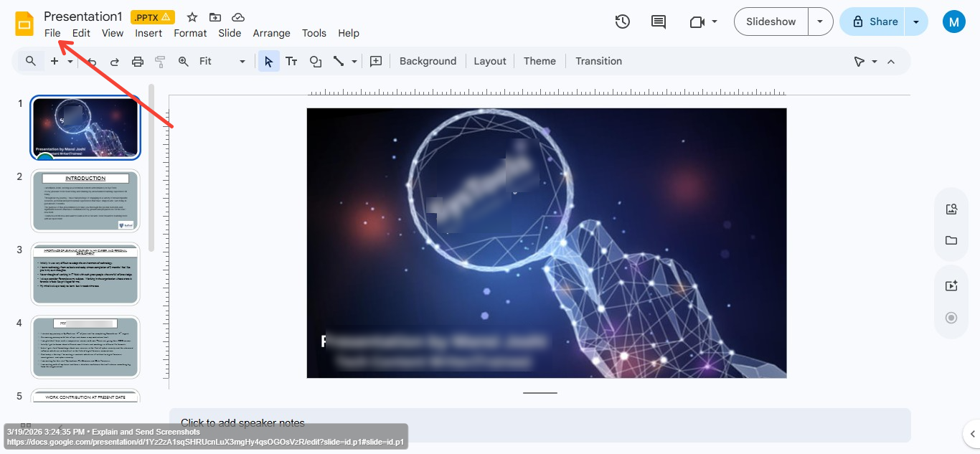Open the Slide menu
Screen dimensions: 980x454
(x=230, y=33)
